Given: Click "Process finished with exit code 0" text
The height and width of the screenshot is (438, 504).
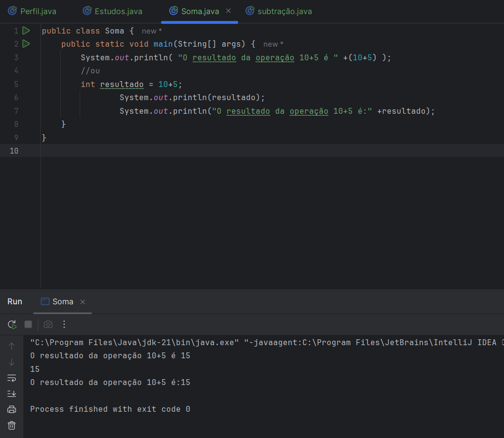Looking at the screenshot, I should 110,409.
